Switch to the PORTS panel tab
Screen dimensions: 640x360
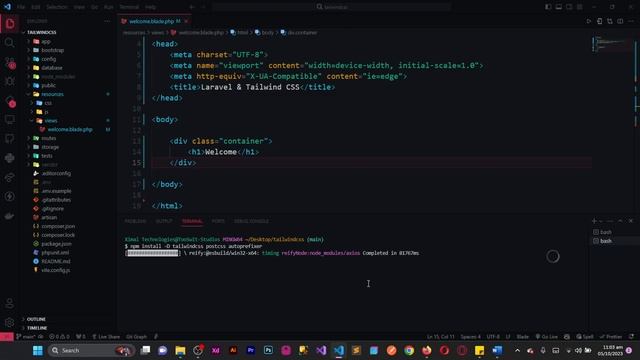point(218,221)
